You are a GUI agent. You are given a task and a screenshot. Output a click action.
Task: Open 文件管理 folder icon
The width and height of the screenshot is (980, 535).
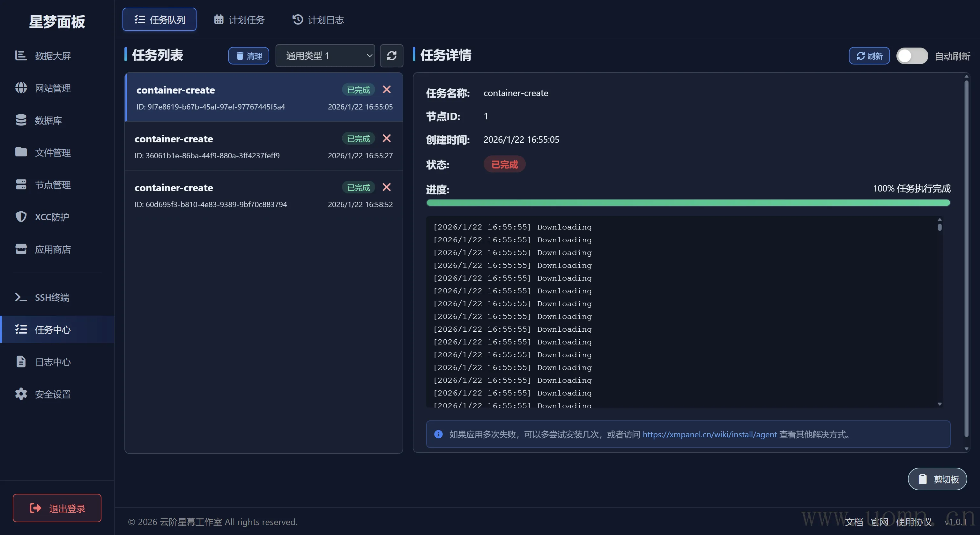[21, 152]
